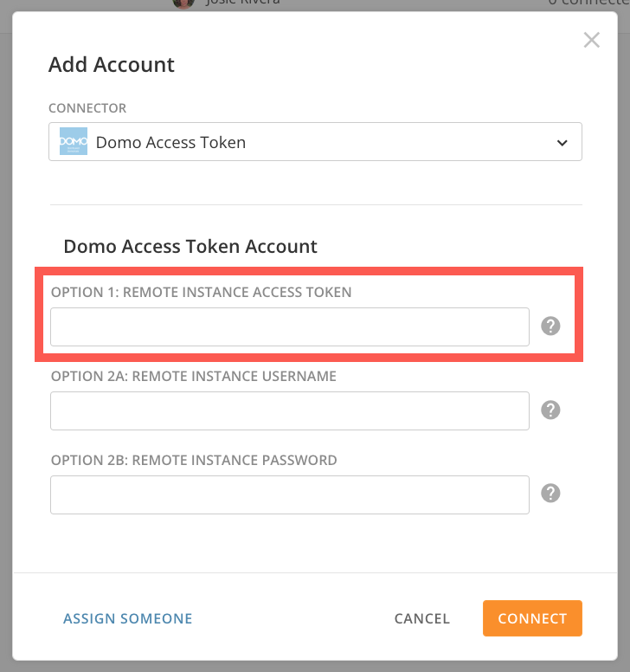Close the Add Account dialog
This screenshot has width=630, height=672.
coord(592,40)
